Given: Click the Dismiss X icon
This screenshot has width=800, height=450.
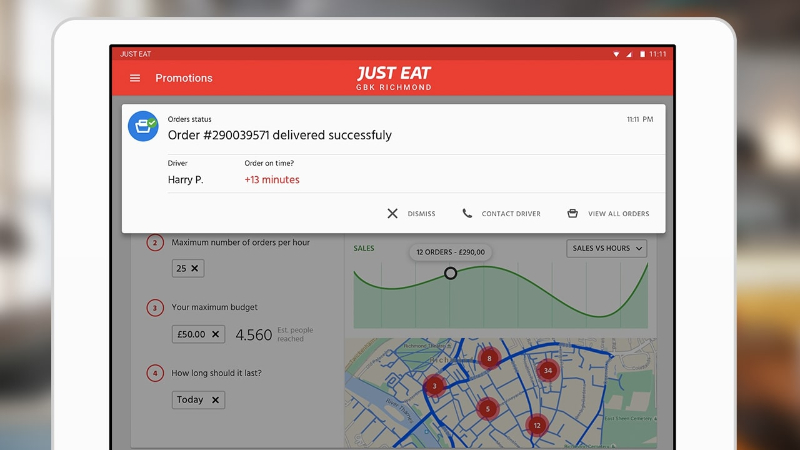Looking at the screenshot, I should tap(392, 213).
